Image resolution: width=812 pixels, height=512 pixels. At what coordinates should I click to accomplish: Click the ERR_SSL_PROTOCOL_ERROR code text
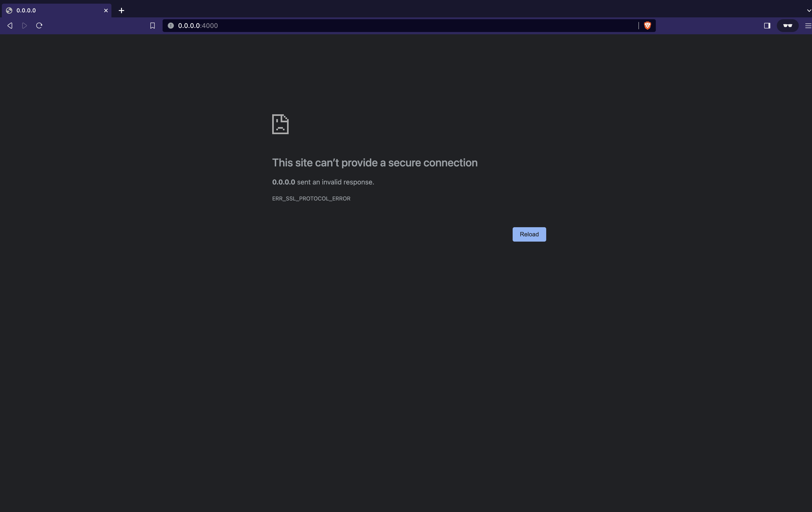[x=311, y=198]
